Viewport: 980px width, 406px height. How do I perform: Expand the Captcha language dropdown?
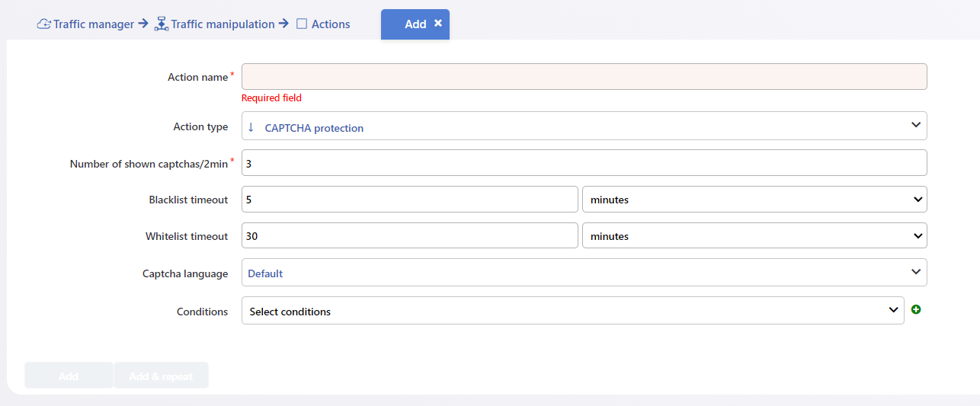pos(584,273)
